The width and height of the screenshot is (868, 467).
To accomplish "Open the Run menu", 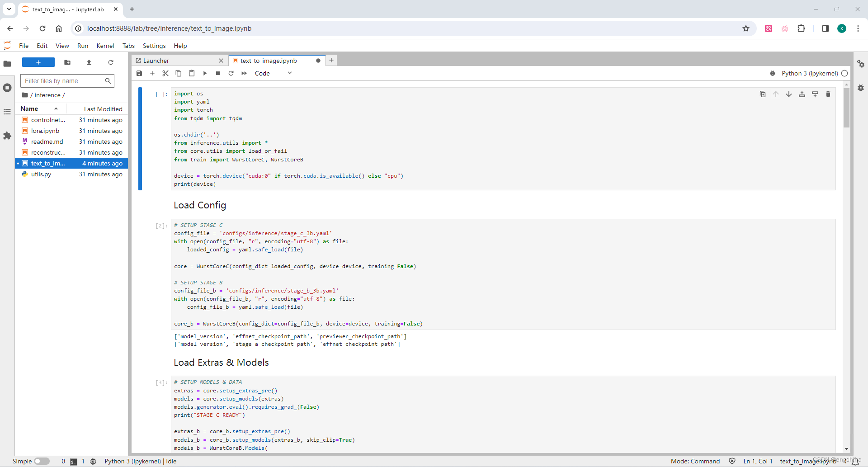I will [83, 46].
